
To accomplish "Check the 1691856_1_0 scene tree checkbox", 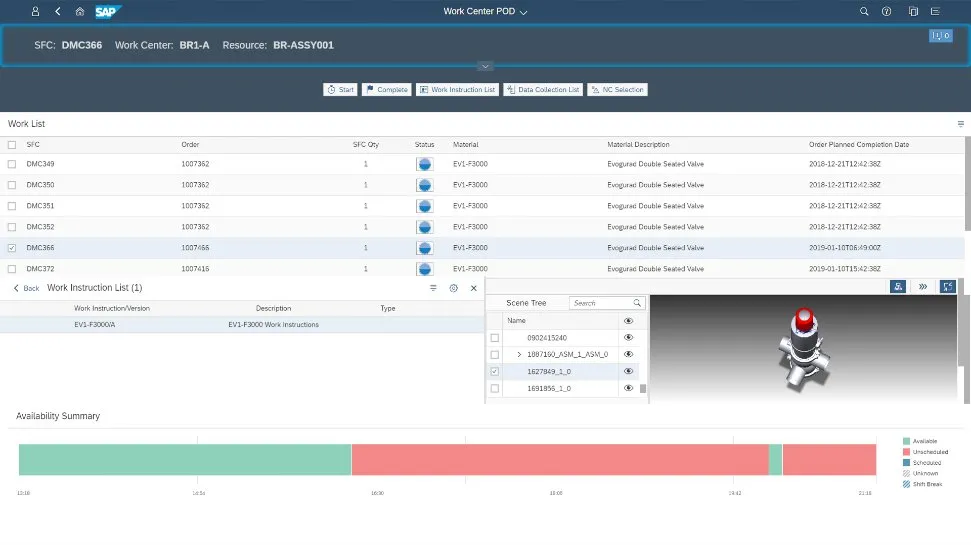I will (495, 388).
